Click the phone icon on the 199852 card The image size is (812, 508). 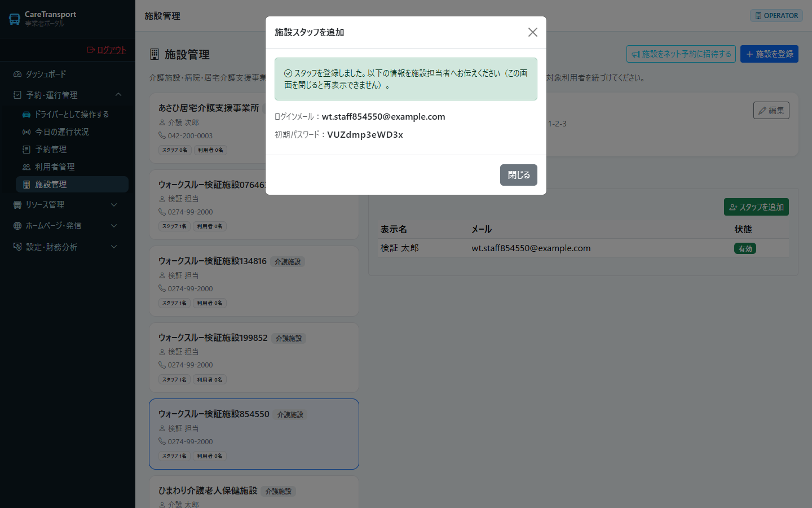coord(162,365)
